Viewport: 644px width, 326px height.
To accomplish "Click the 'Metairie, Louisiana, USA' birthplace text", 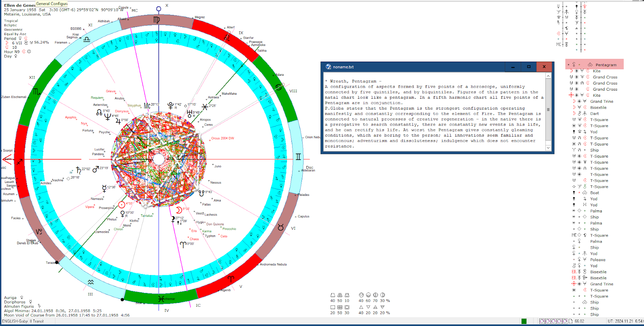I will pos(27,14).
